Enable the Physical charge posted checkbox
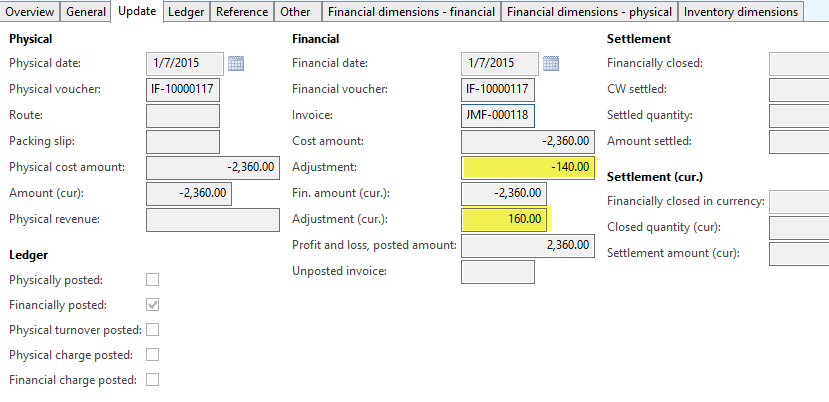 click(153, 354)
